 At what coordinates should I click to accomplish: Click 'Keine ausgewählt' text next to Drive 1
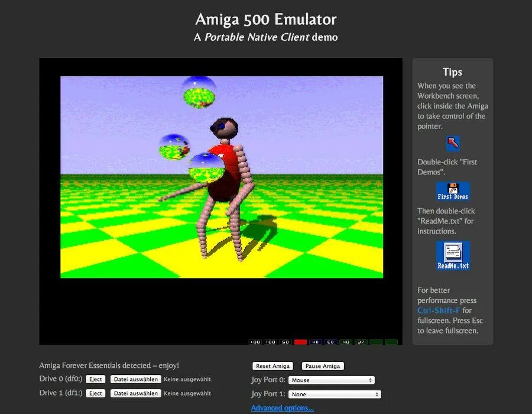click(x=187, y=393)
